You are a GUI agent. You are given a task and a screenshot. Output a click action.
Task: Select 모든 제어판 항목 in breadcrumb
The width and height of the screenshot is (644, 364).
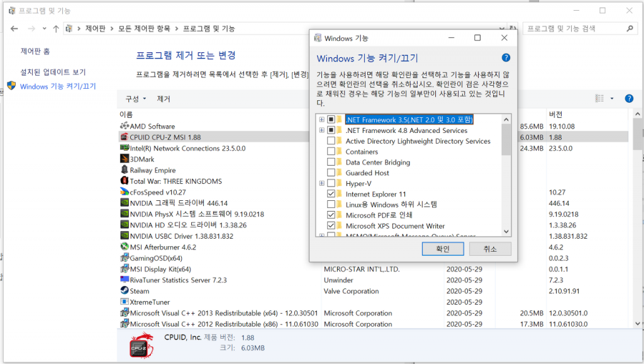click(144, 28)
